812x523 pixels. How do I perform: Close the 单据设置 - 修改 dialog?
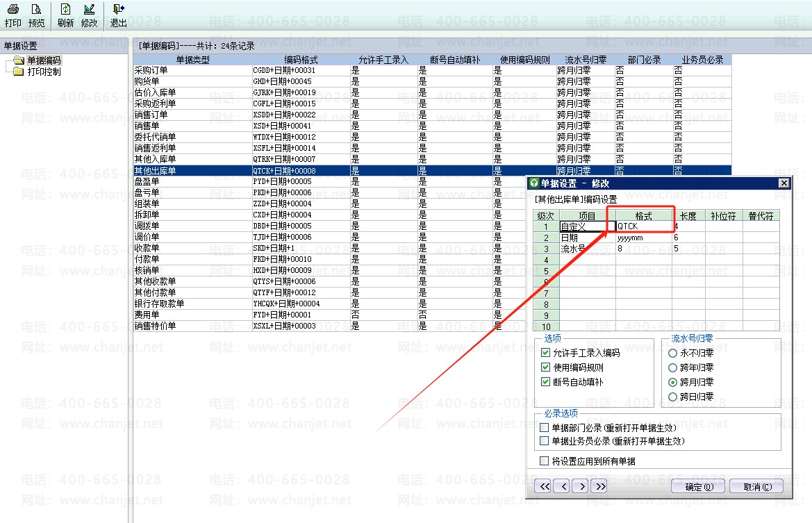click(x=784, y=183)
